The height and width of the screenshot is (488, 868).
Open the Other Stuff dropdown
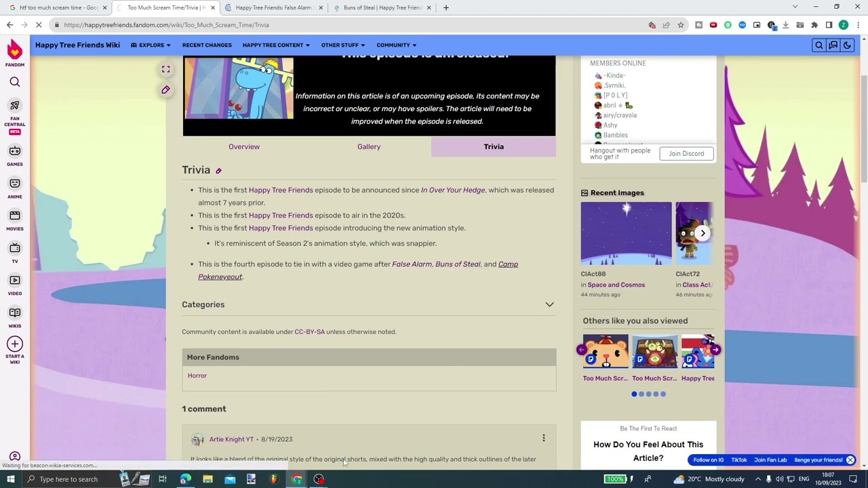pyautogui.click(x=342, y=45)
